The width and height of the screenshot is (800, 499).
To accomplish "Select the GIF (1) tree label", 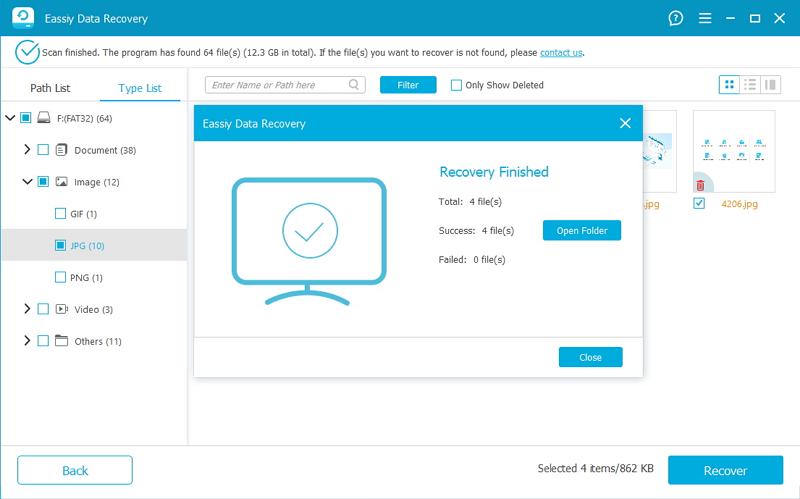I will tap(84, 214).
